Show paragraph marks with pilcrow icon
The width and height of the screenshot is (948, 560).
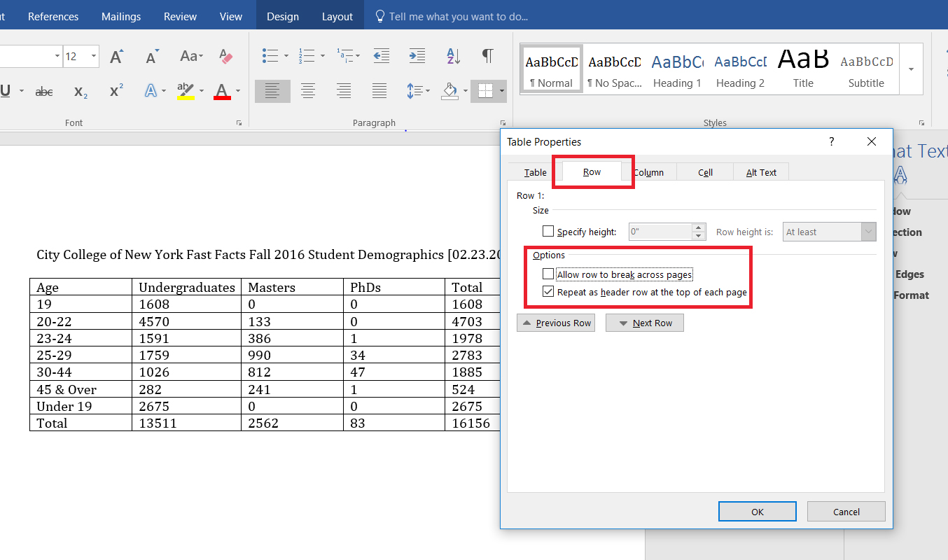(x=488, y=56)
